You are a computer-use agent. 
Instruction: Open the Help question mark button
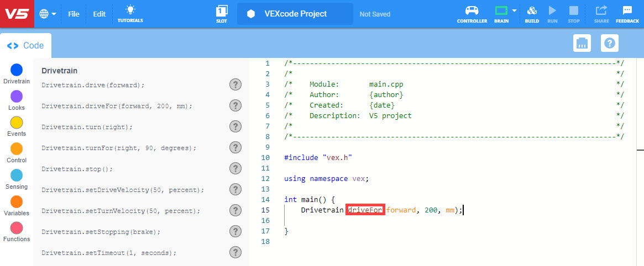click(x=609, y=43)
